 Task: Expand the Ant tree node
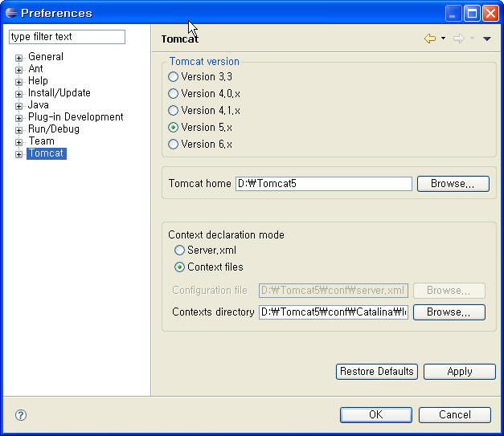[18, 70]
